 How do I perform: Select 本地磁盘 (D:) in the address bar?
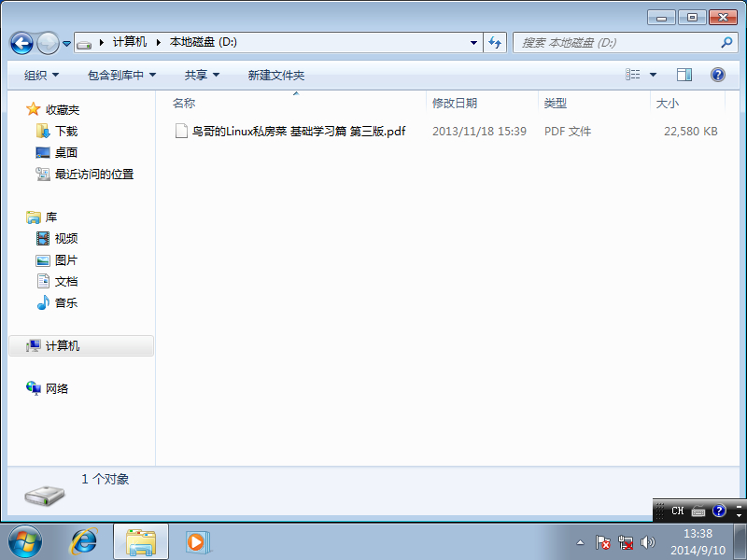[x=204, y=42]
